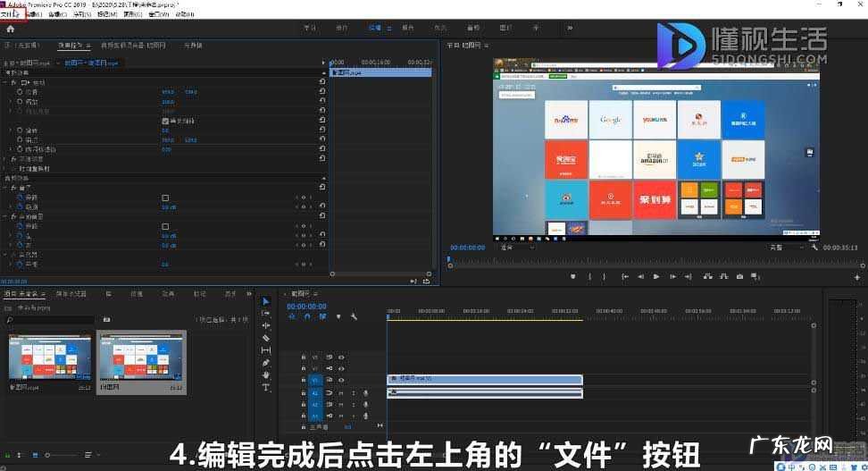Open the Edit menu in menu bar

[x=35, y=14]
